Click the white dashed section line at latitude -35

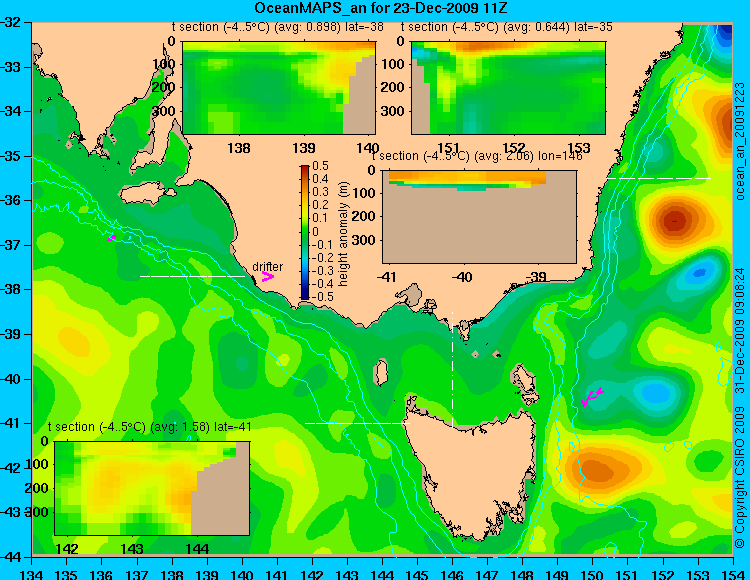(x=659, y=178)
